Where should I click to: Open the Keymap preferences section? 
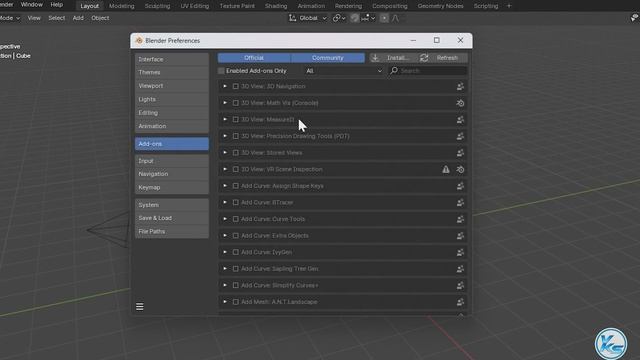click(x=172, y=187)
